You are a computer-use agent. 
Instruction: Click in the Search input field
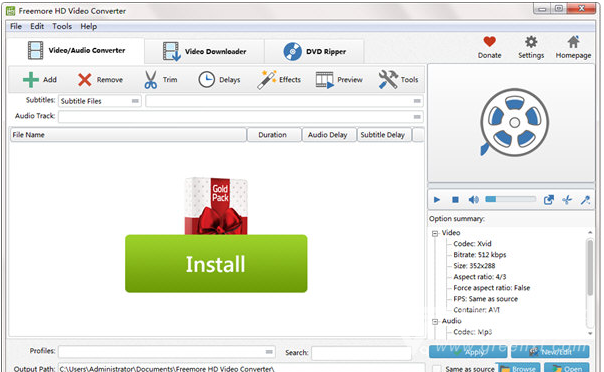361,353
